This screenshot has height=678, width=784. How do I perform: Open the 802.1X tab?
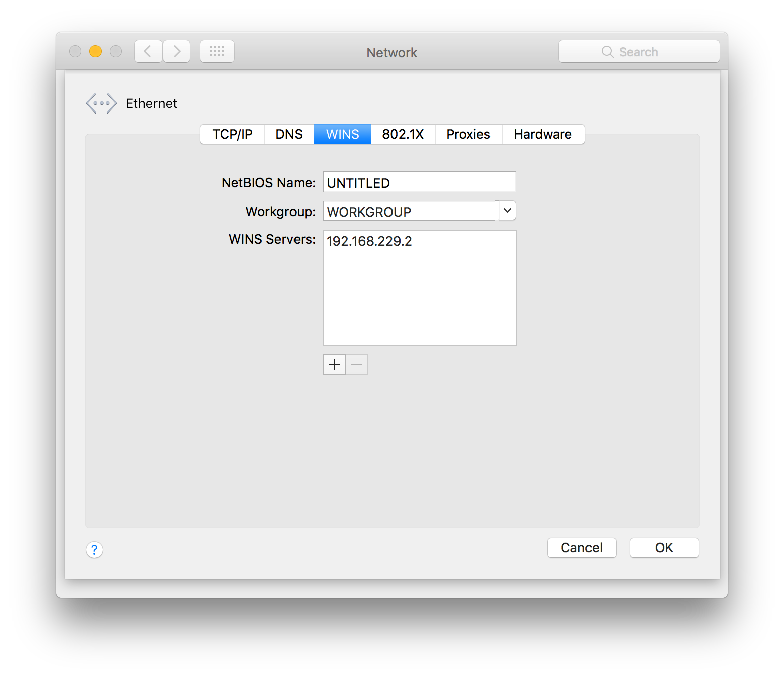tap(403, 134)
